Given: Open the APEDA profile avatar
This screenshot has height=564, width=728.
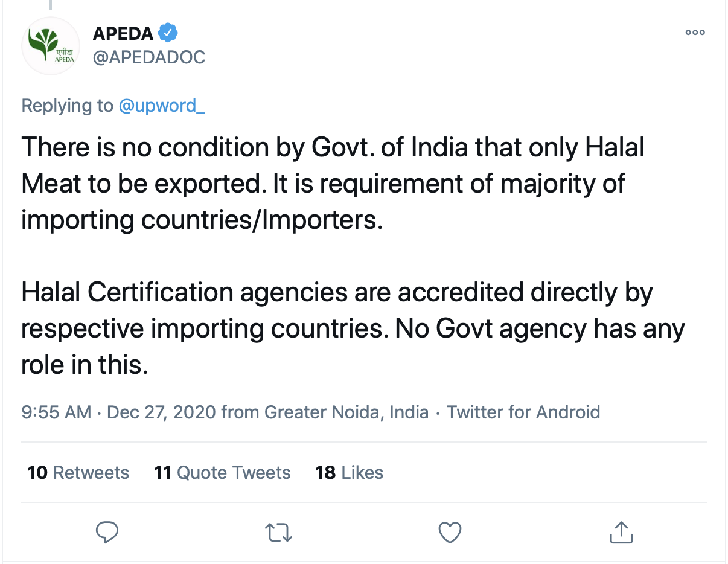Looking at the screenshot, I should coord(51,46).
